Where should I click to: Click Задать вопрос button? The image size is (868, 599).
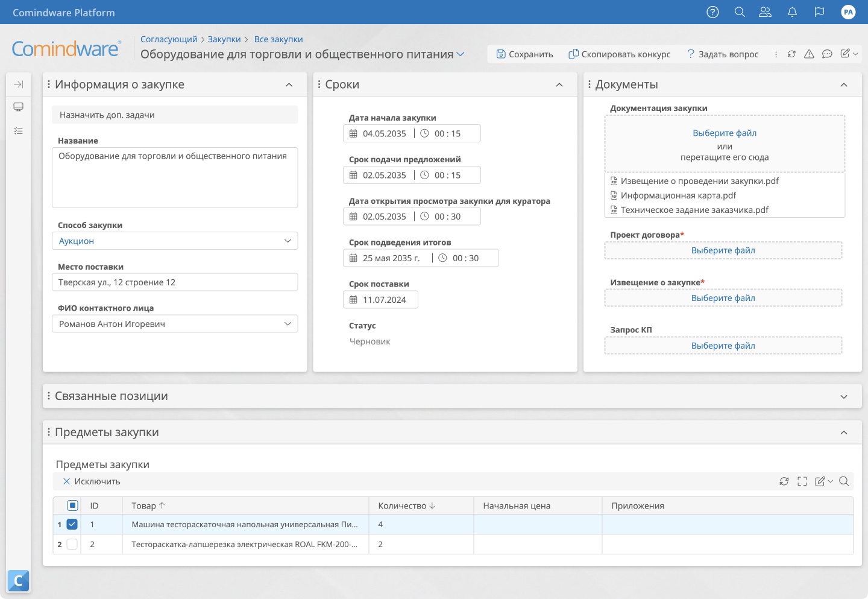click(x=723, y=54)
